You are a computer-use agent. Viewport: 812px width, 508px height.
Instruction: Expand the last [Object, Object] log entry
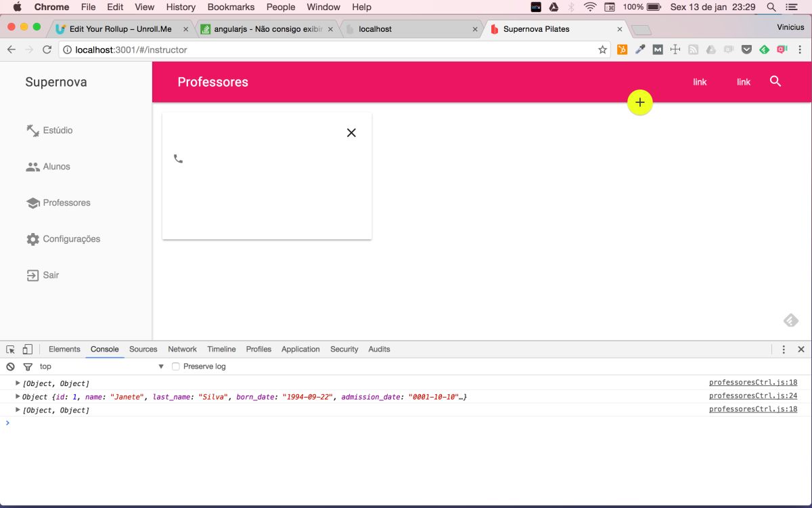18,410
